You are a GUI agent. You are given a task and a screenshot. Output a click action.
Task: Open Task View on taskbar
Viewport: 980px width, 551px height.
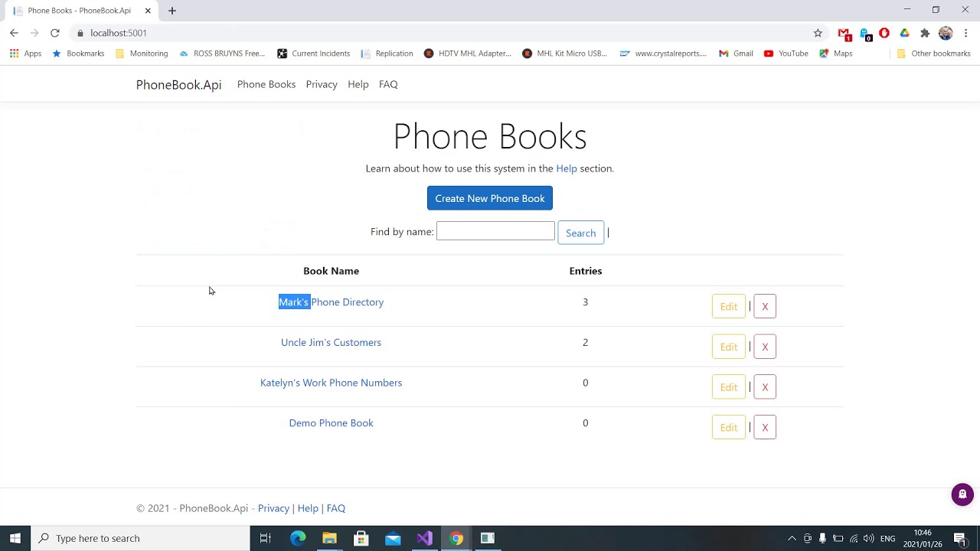[x=266, y=538]
